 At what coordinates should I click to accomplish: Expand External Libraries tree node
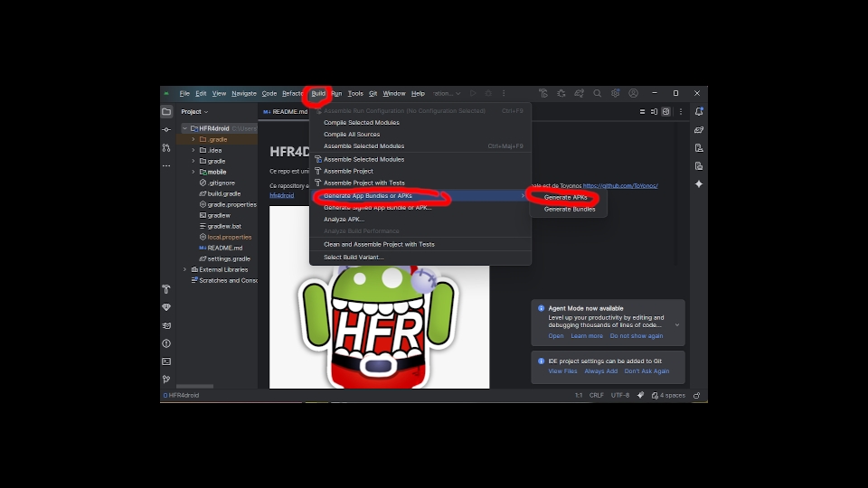click(x=185, y=269)
